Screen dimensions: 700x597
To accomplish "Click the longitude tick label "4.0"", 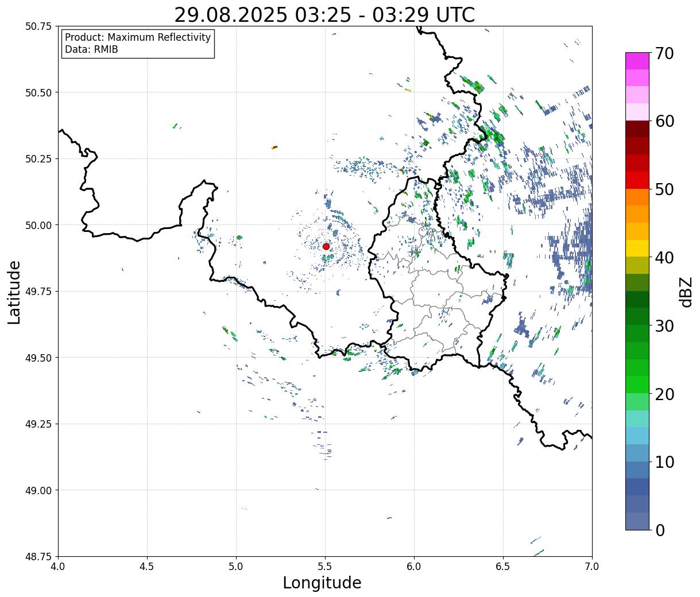I will (58, 567).
